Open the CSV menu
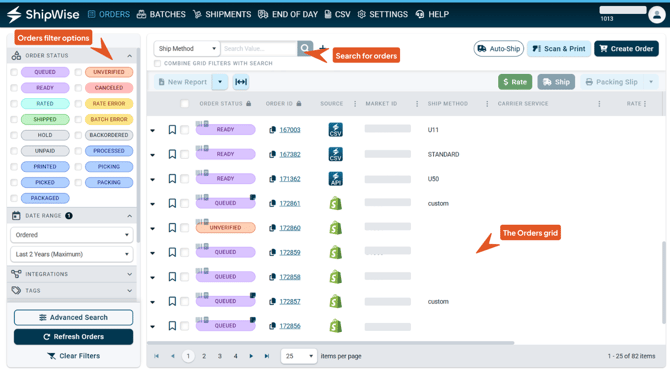Viewport: 670px width, 377px height. [337, 14]
